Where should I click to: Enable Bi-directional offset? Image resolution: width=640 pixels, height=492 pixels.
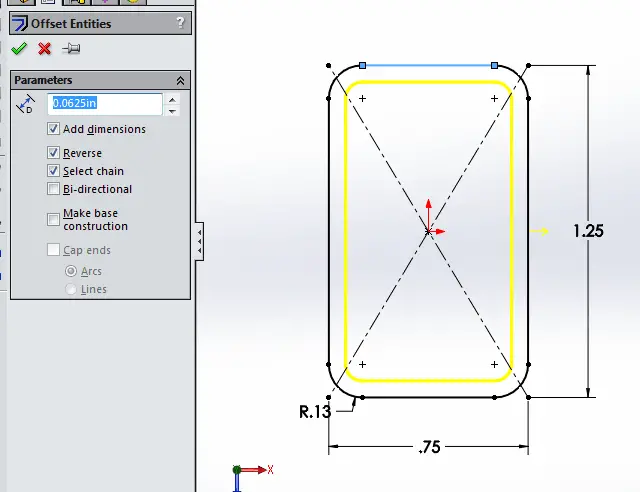(53, 189)
